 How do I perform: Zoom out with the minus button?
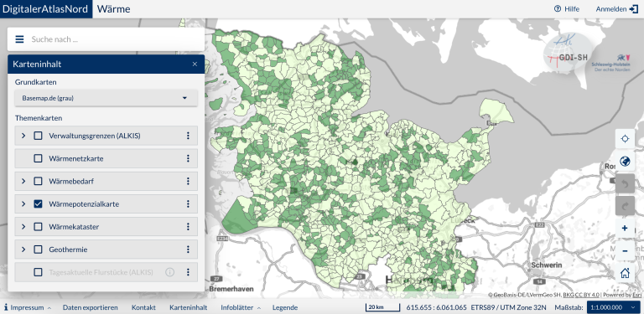click(x=625, y=250)
